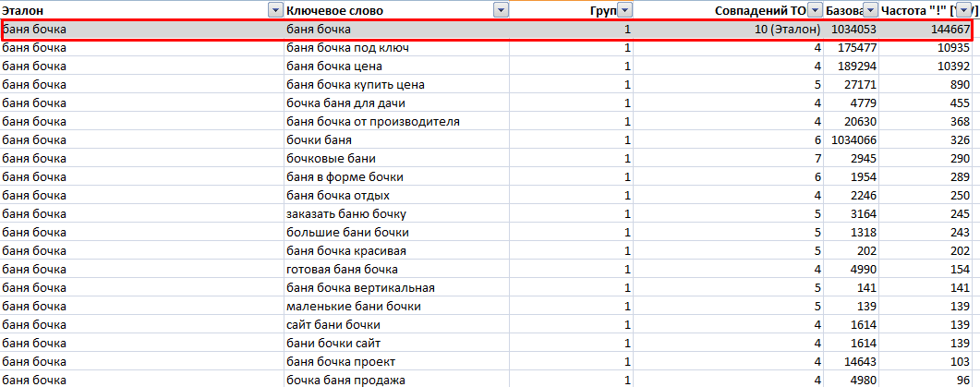
Task: Select keyword cell заказать баню бочку
Action: (x=346, y=214)
